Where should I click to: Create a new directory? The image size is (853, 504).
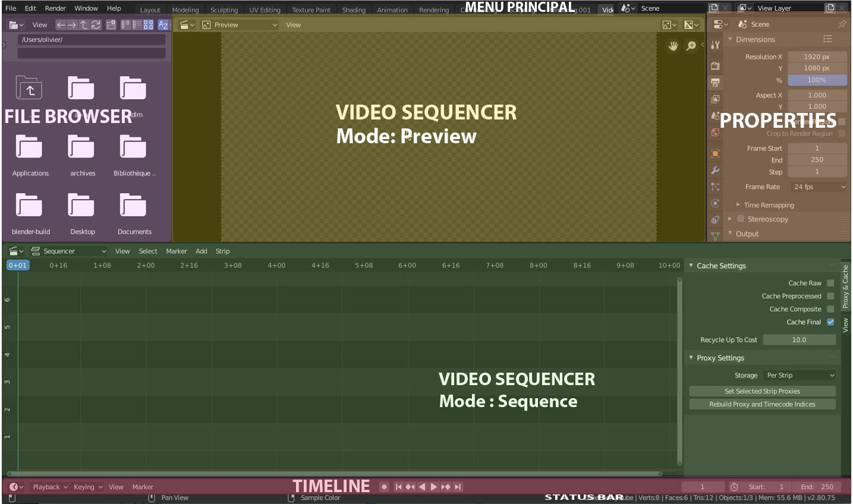[x=111, y=25]
